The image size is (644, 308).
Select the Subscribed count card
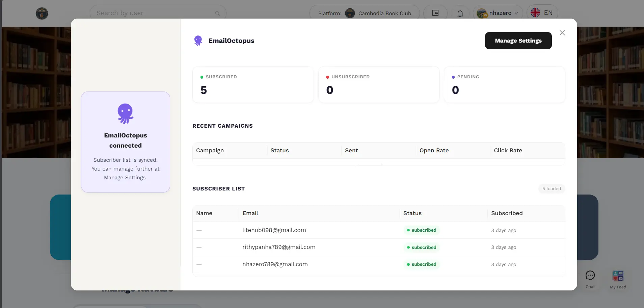(x=253, y=84)
